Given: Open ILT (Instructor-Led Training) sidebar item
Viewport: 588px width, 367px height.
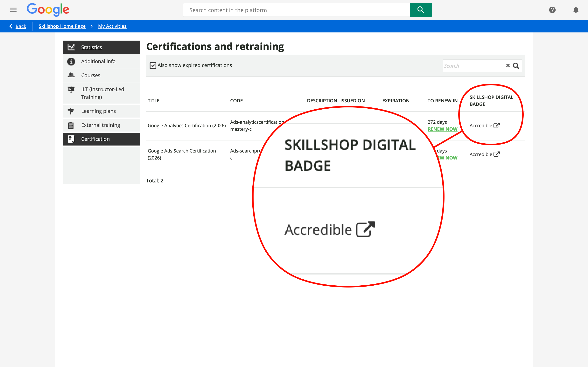Looking at the screenshot, I should [x=101, y=93].
